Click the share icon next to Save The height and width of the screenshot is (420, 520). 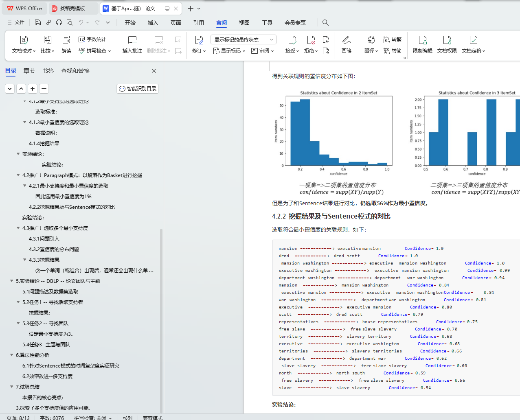coord(48,22)
